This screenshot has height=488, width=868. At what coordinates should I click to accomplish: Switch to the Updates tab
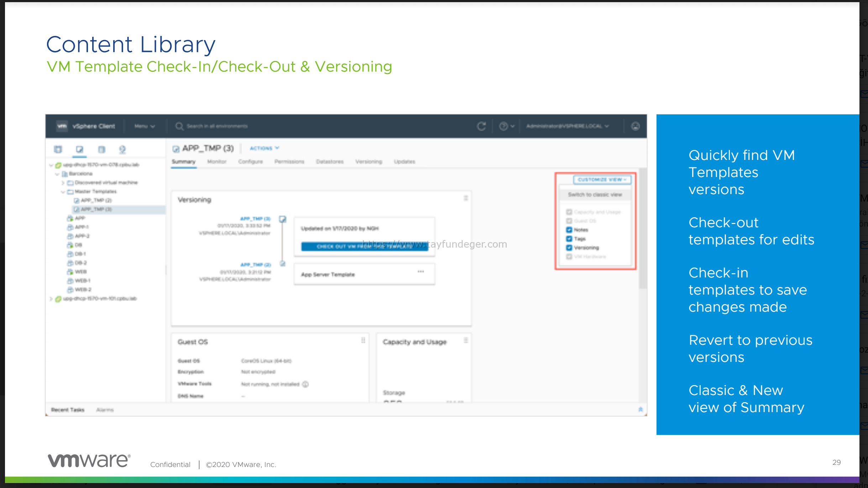click(404, 162)
